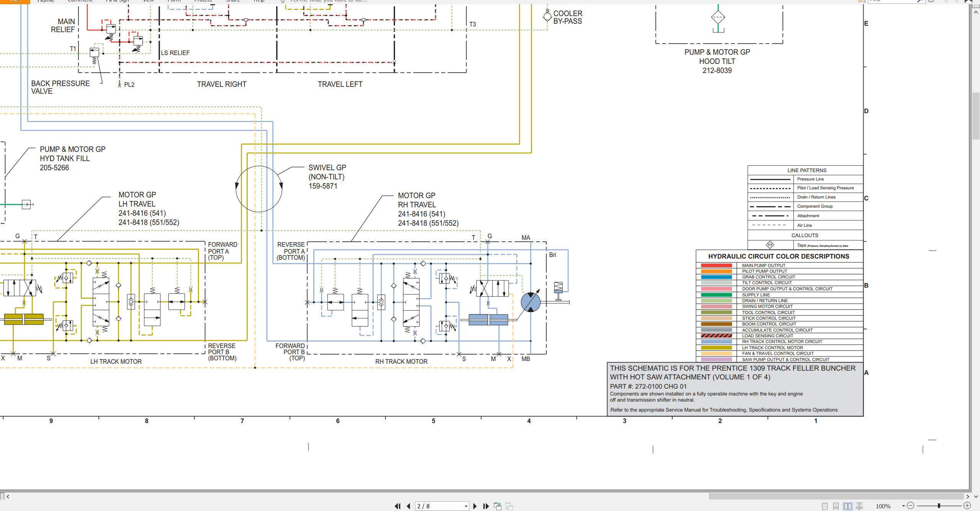The width and height of the screenshot is (980, 511).
Task: Click the orange PILOT PUMP OUTPUT swatch
Action: pyautogui.click(x=716, y=271)
